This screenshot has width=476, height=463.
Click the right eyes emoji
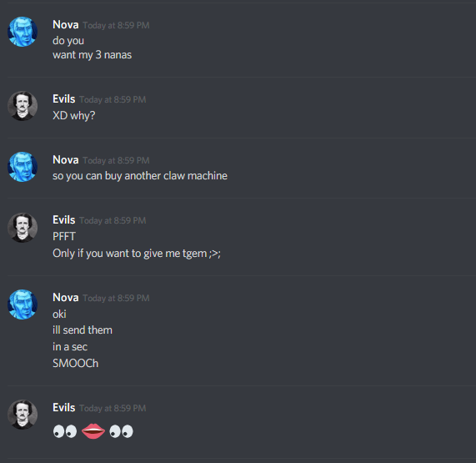pyautogui.click(x=122, y=431)
